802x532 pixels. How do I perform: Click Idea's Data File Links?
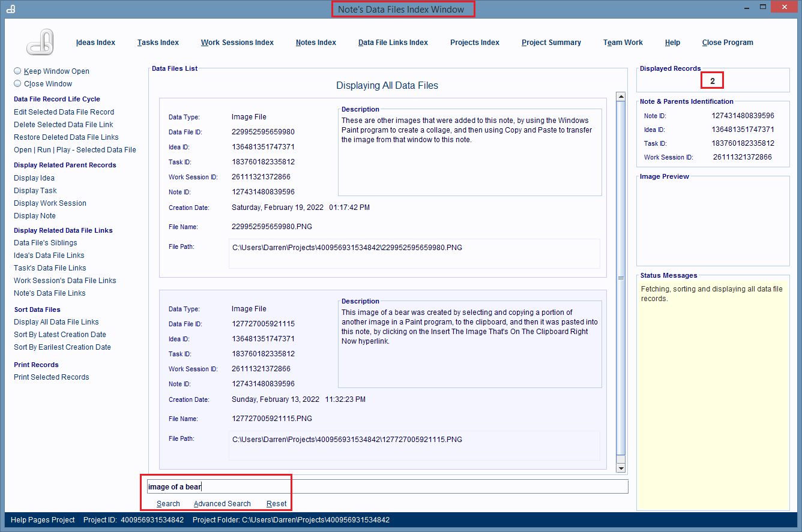pos(49,256)
